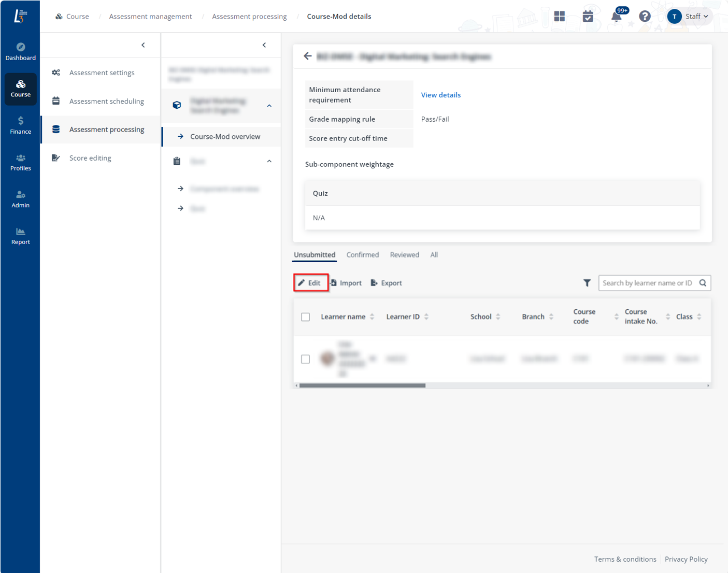Viewport: 728px width, 573px height.
Task: Open the notifications bell icon
Action: coord(616,17)
